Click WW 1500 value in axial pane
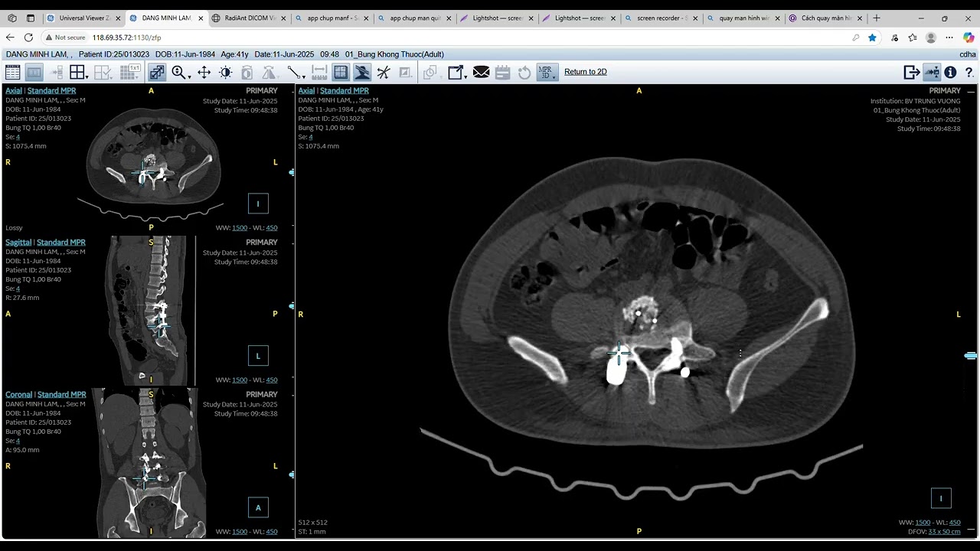 tap(240, 228)
